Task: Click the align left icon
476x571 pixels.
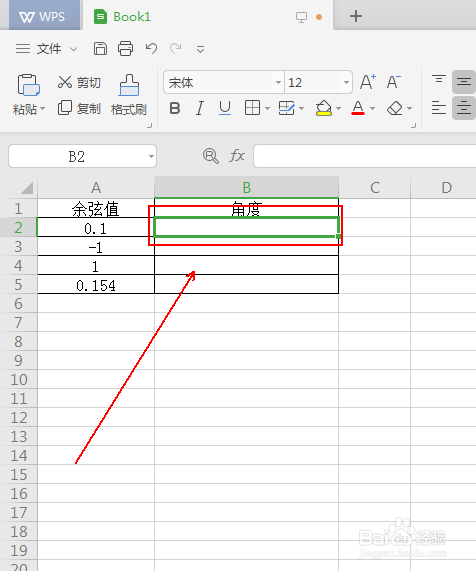Action: tap(439, 108)
